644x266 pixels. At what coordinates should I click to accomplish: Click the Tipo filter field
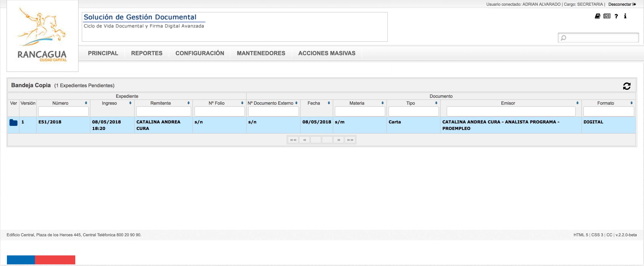pos(414,111)
